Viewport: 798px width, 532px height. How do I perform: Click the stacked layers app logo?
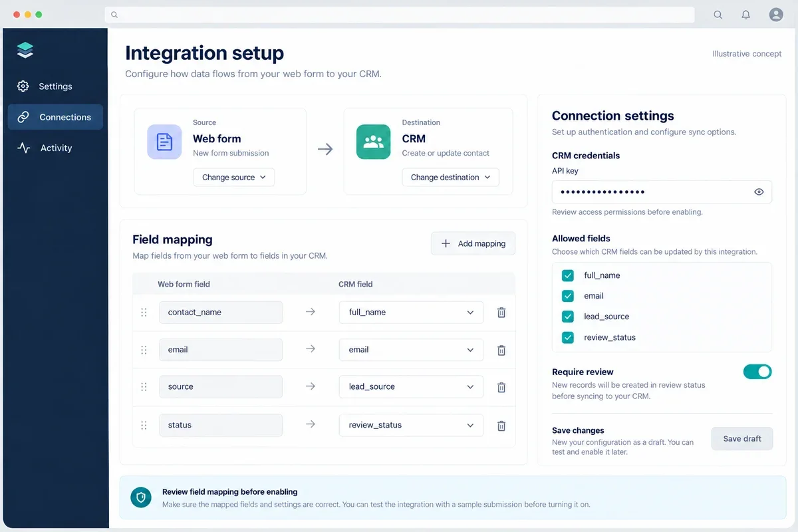click(x=25, y=50)
